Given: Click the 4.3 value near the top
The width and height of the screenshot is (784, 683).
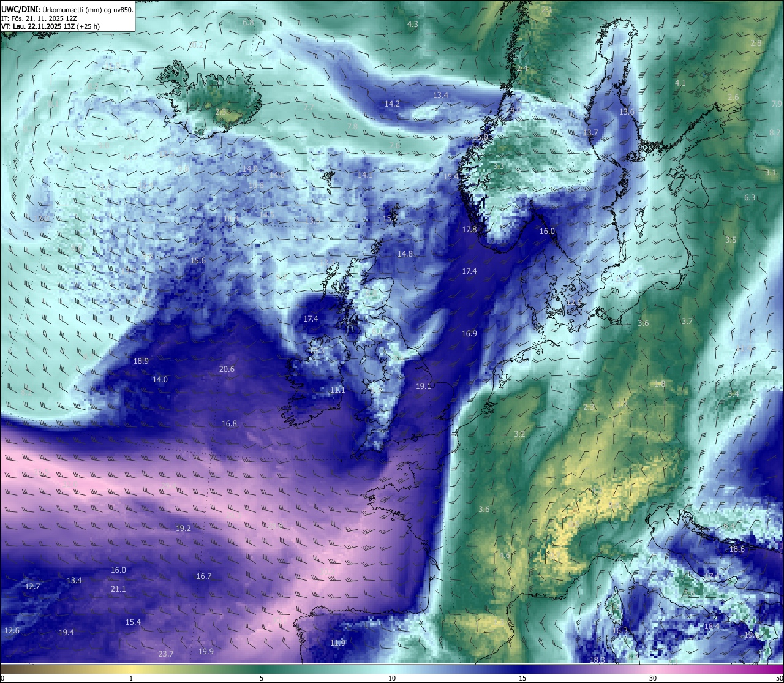Looking at the screenshot, I should (412, 24).
